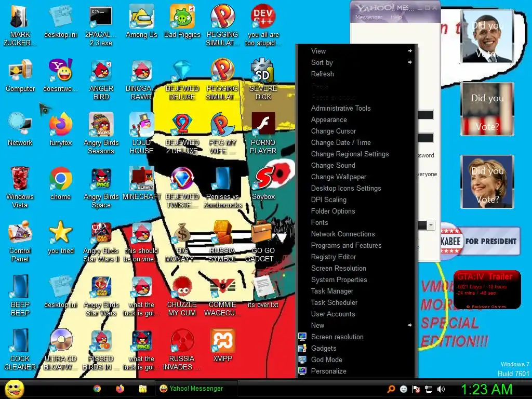Select Task Manager menu entry
This screenshot has height=399, width=532.
[x=356, y=291]
